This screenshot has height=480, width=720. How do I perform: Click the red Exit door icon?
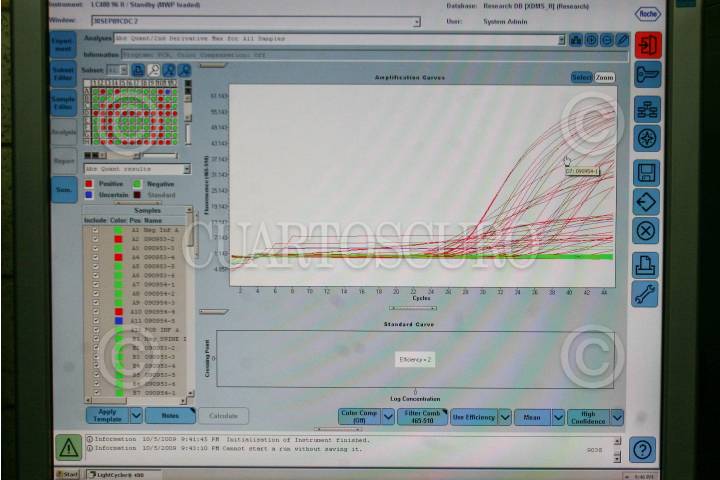pos(647,45)
